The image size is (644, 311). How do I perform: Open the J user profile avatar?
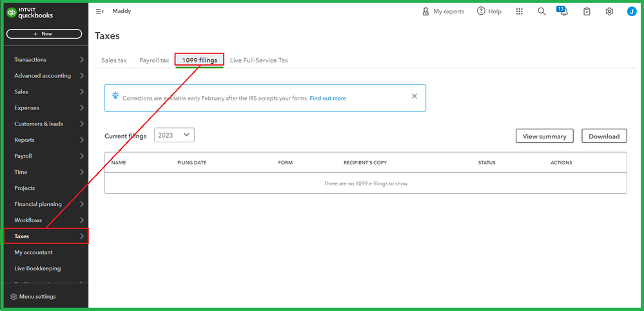(x=631, y=12)
